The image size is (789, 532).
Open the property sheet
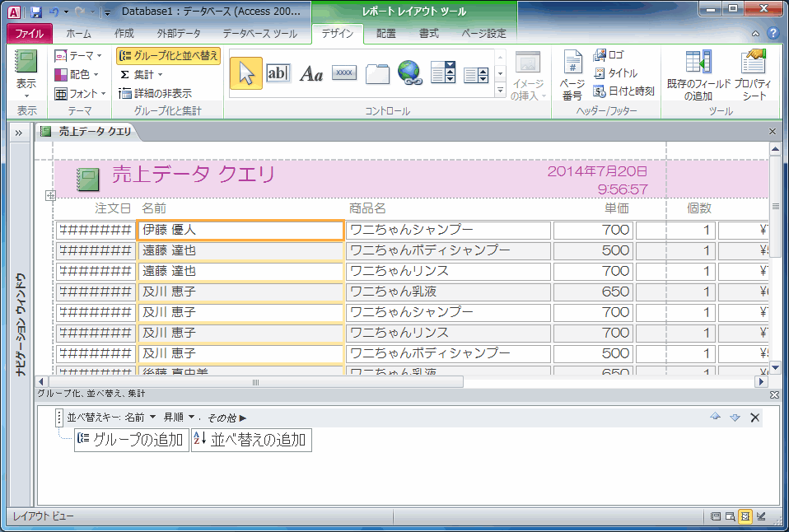click(x=753, y=76)
